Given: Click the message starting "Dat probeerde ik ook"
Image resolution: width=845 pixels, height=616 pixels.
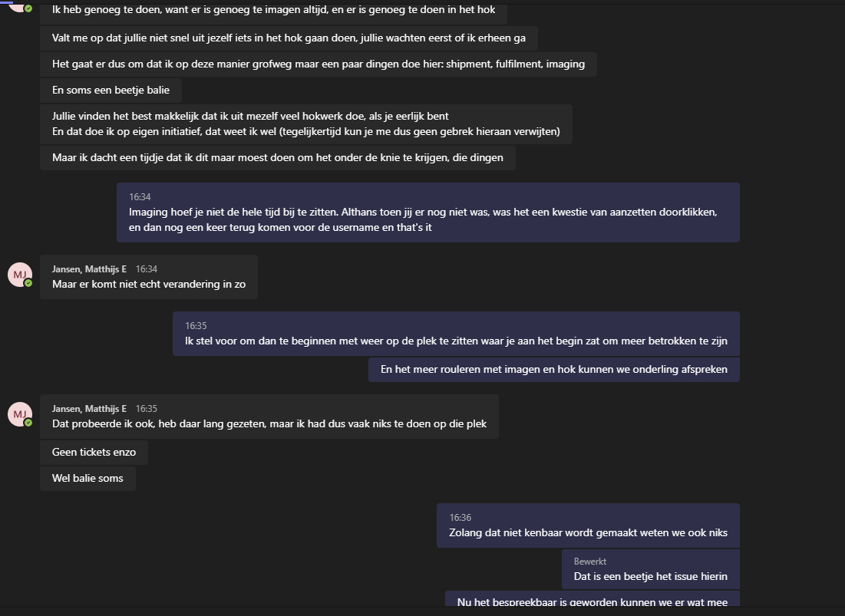Looking at the screenshot, I should point(269,424).
